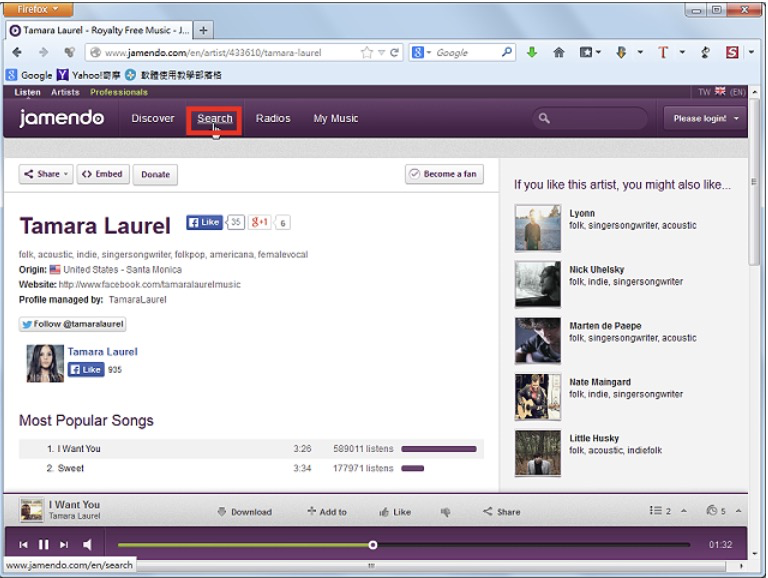Viewport: 768px width, 578px height.
Task: Open the Google bookmark in bookmarks bar
Action: (29, 75)
